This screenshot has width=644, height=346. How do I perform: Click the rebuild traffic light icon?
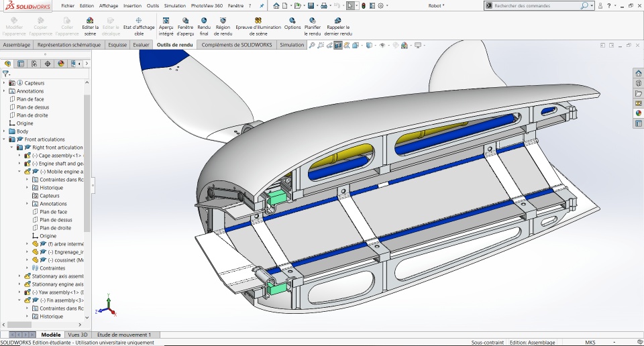[x=364, y=5]
